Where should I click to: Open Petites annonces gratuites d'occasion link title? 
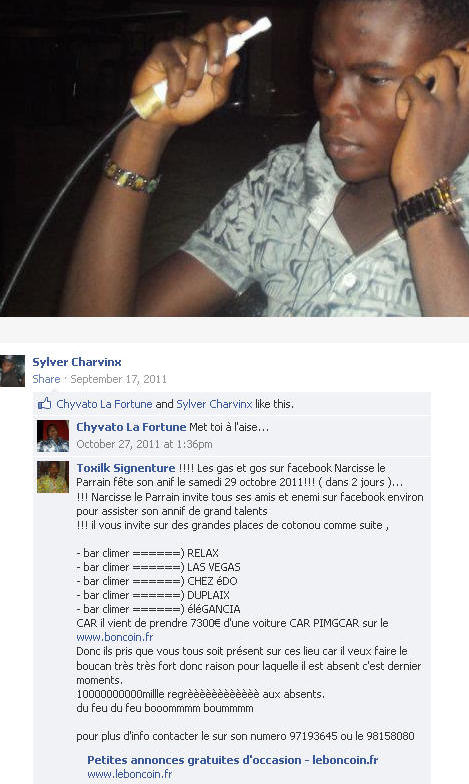[x=232, y=760]
